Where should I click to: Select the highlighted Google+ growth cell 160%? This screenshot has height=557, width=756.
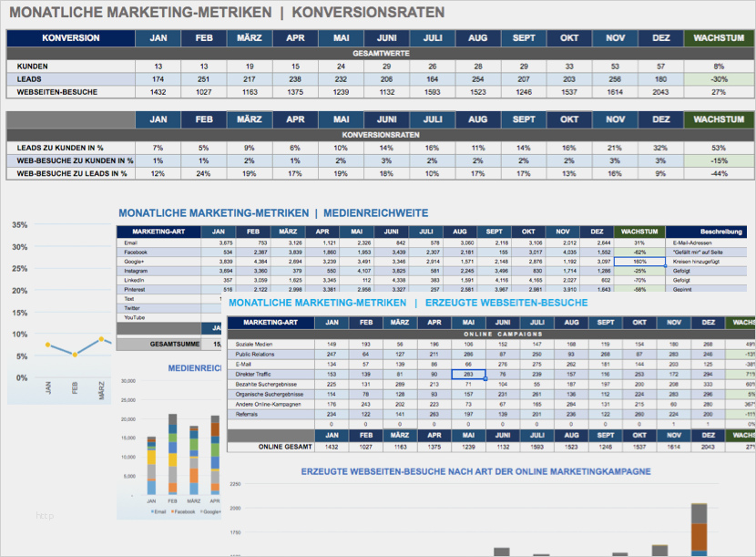[x=639, y=261]
